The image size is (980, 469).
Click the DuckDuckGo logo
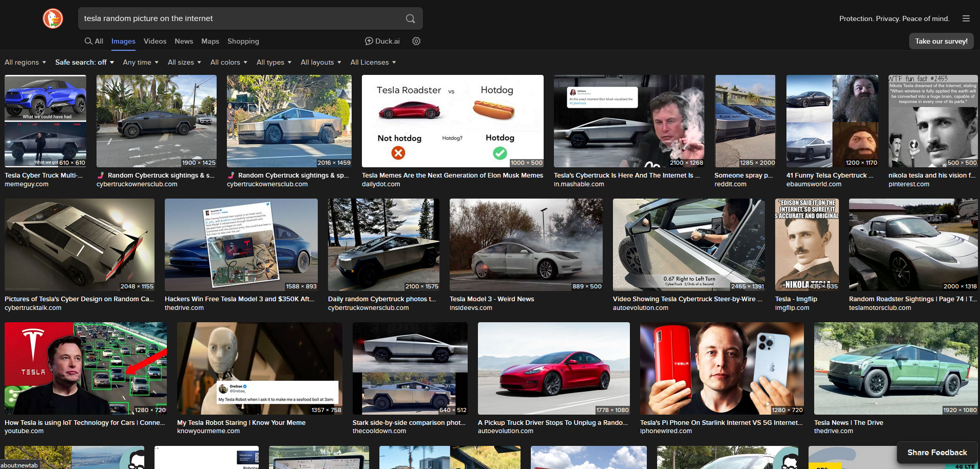click(53, 18)
